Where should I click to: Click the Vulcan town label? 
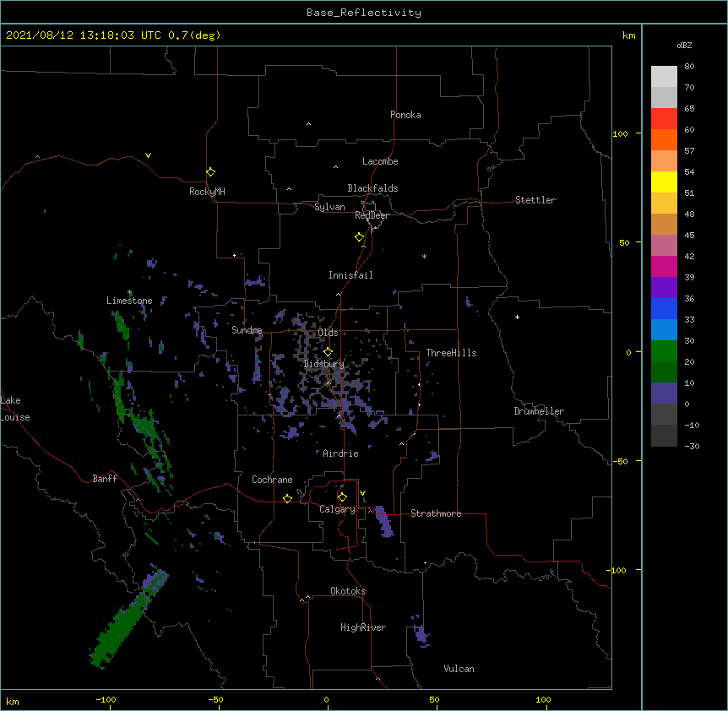[459, 669]
